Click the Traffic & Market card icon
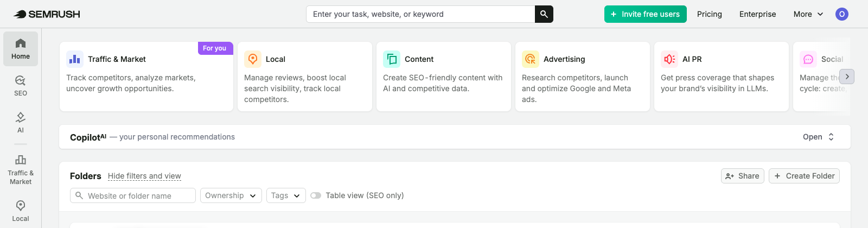868x228 pixels. point(75,59)
